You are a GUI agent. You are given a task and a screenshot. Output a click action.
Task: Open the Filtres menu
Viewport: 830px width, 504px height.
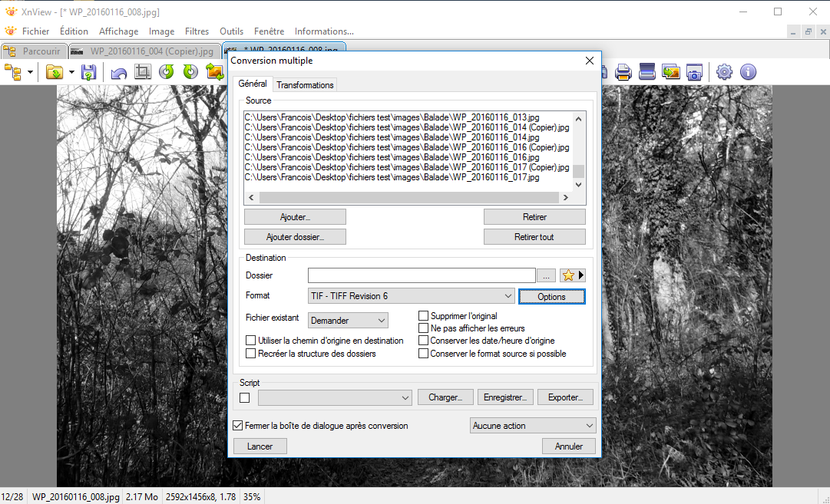tap(197, 31)
